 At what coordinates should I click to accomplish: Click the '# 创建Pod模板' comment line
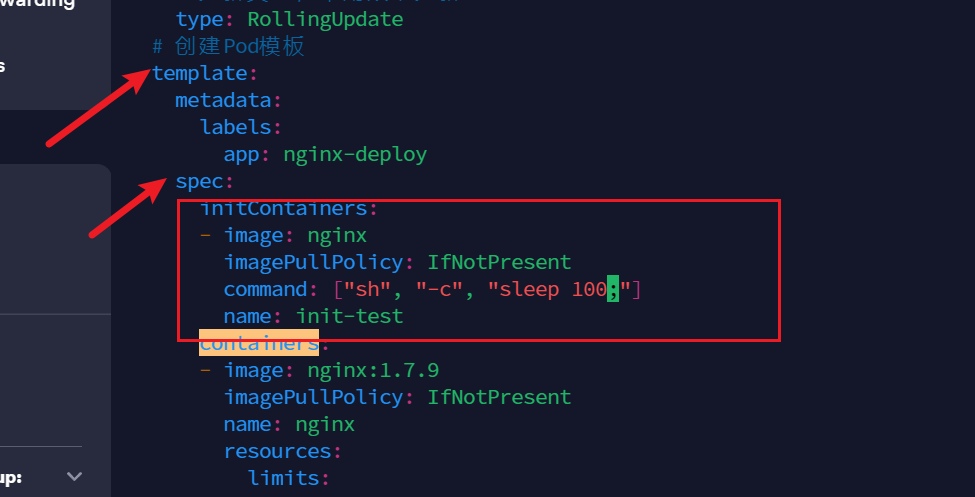pyautogui.click(x=228, y=46)
